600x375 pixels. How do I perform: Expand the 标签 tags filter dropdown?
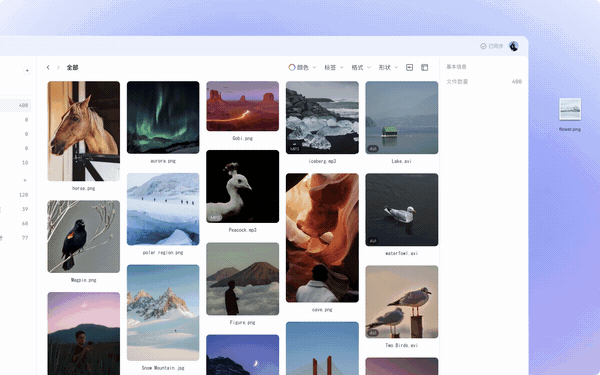pos(334,67)
